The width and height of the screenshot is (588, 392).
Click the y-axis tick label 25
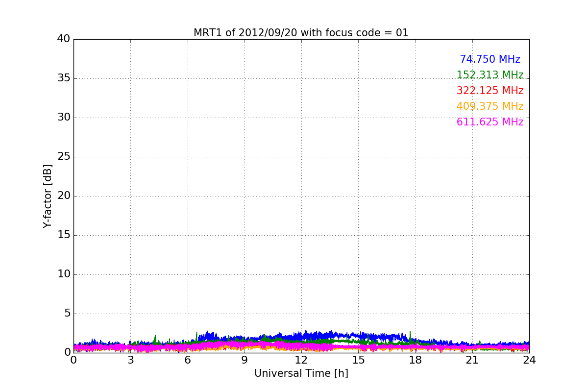[64, 156]
